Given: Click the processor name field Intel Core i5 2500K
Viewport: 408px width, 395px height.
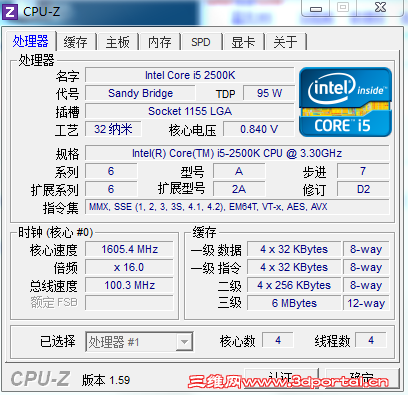Looking at the screenshot, I should (190, 75).
